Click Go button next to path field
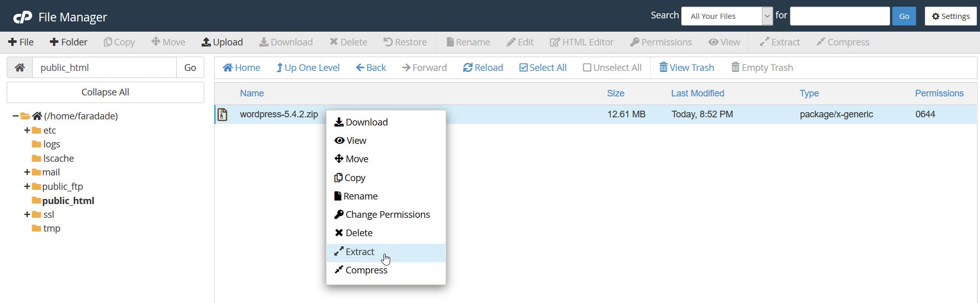 (190, 67)
